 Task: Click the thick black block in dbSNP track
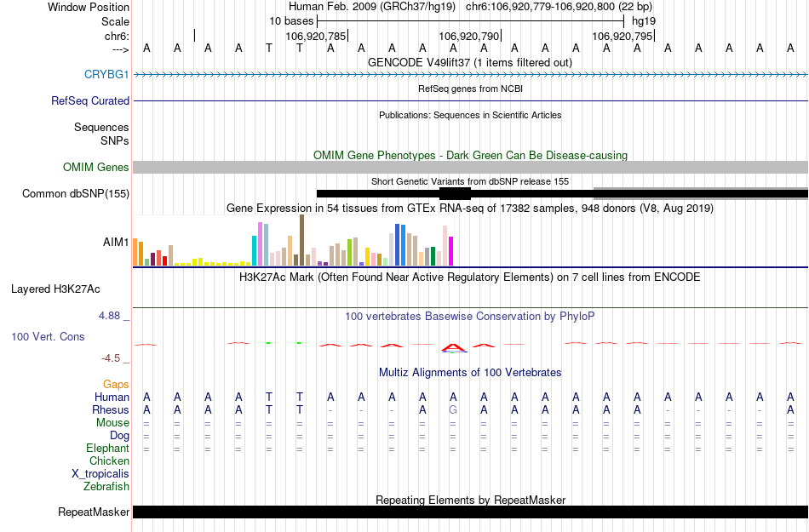pyautogui.click(x=455, y=194)
